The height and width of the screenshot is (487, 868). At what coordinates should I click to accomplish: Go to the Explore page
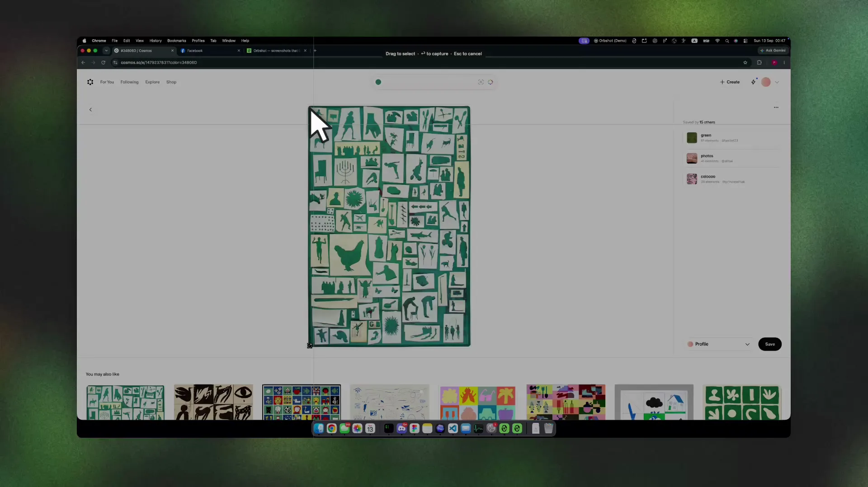coord(152,82)
